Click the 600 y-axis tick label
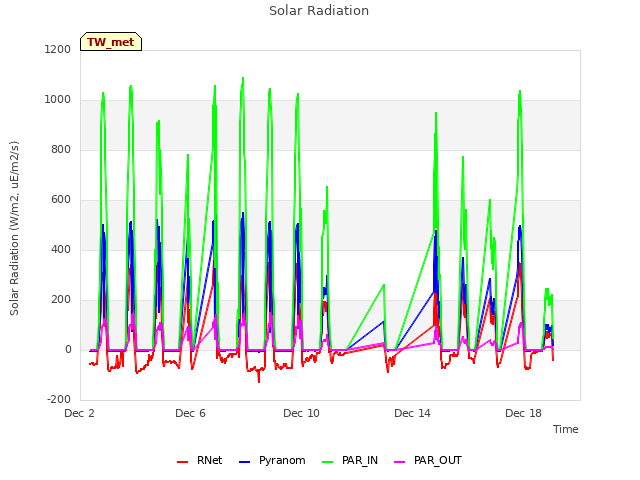 point(61,200)
